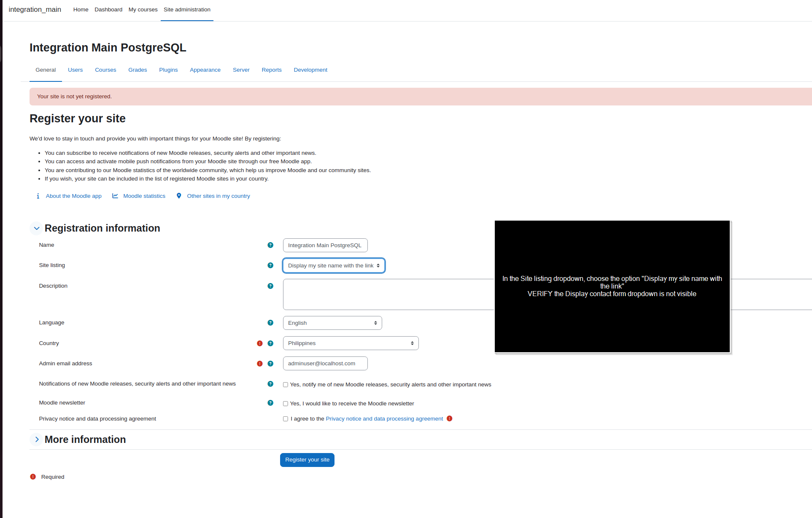Viewport: 812px width, 518px height.
Task: Click the 'Site listing' row label
Action: tap(52, 265)
